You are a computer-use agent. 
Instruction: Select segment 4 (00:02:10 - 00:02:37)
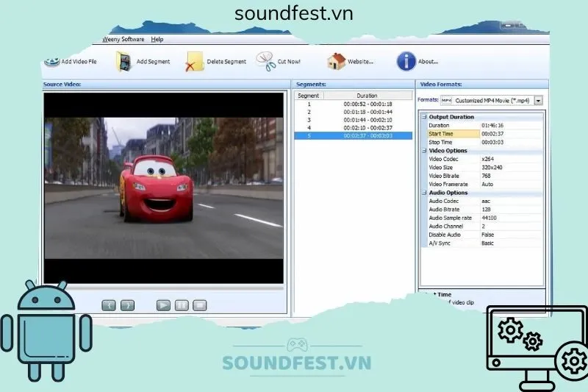(354, 127)
